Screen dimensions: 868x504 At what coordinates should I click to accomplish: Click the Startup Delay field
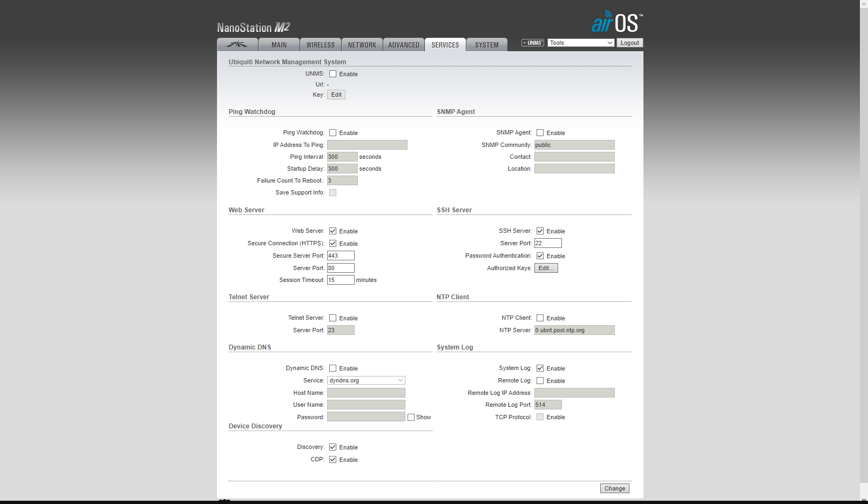tap(342, 169)
